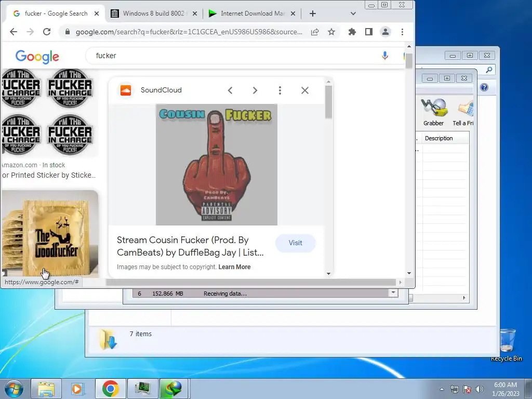Open the sticker image result thumbnail

point(49,112)
